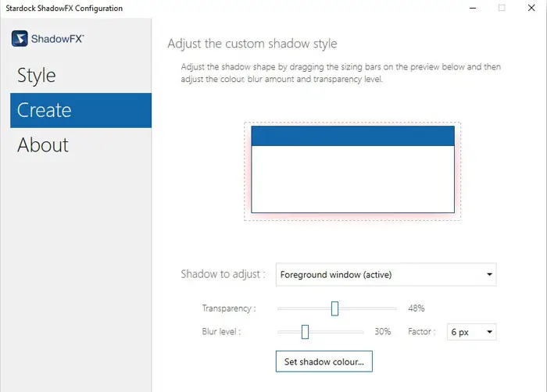Click the maximize window button

502,8
